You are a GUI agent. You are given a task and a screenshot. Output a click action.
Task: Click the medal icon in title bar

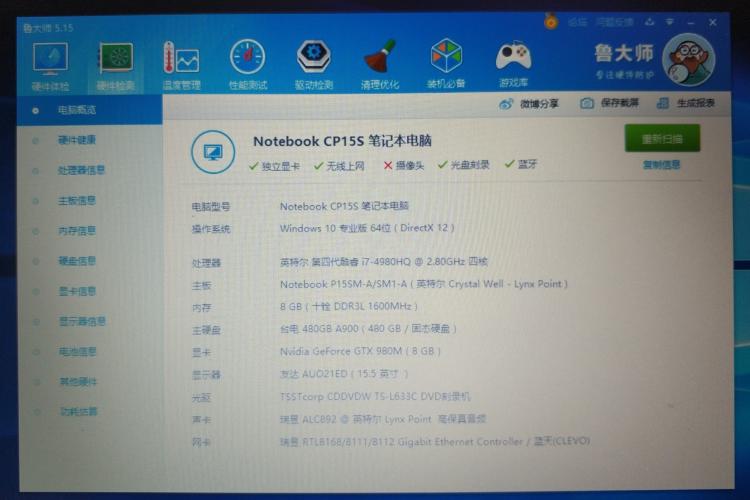551,21
